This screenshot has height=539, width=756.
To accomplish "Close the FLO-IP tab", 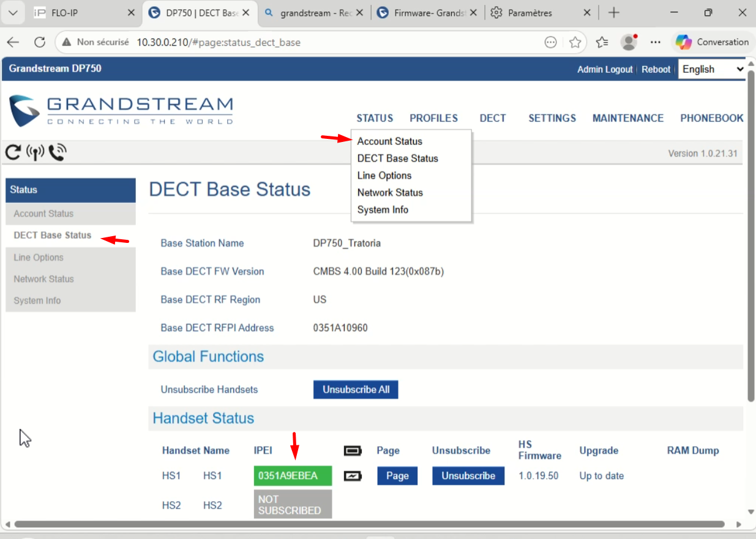I will [131, 13].
